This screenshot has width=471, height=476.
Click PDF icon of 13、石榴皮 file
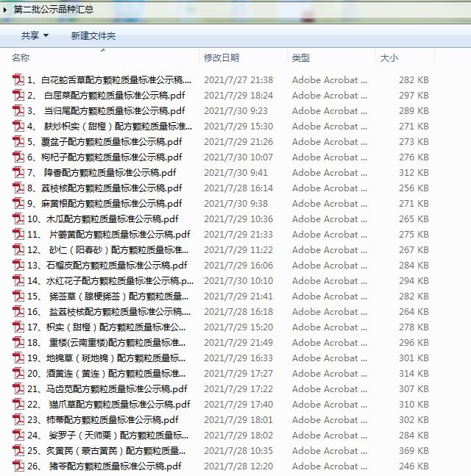click(x=18, y=266)
